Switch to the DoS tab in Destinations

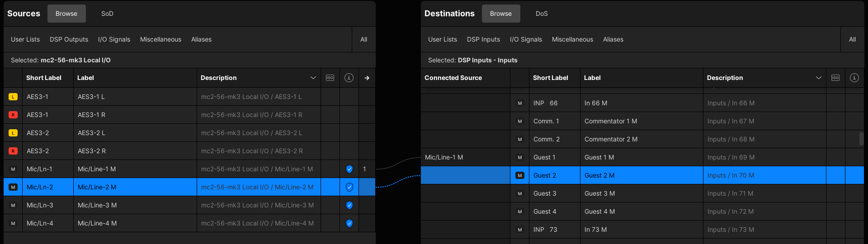[x=542, y=14]
